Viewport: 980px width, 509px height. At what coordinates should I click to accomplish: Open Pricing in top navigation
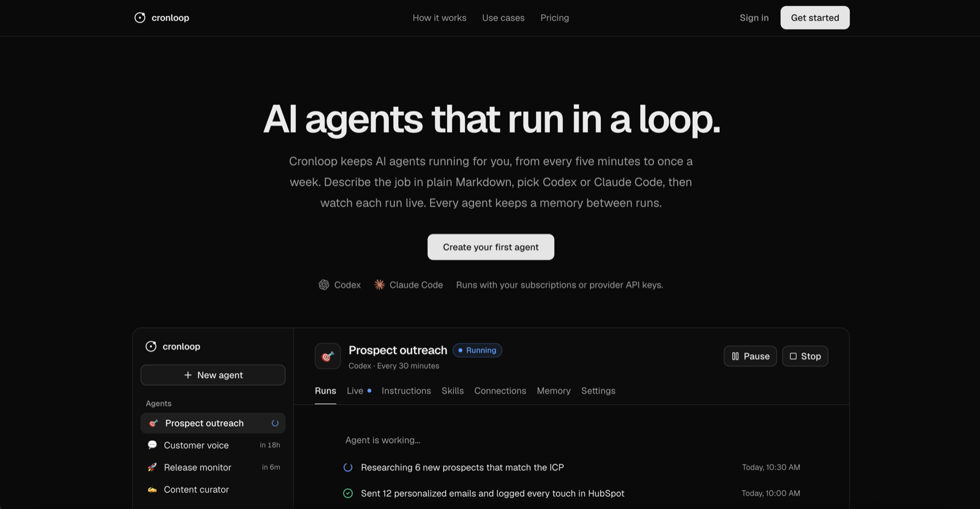pos(554,18)
